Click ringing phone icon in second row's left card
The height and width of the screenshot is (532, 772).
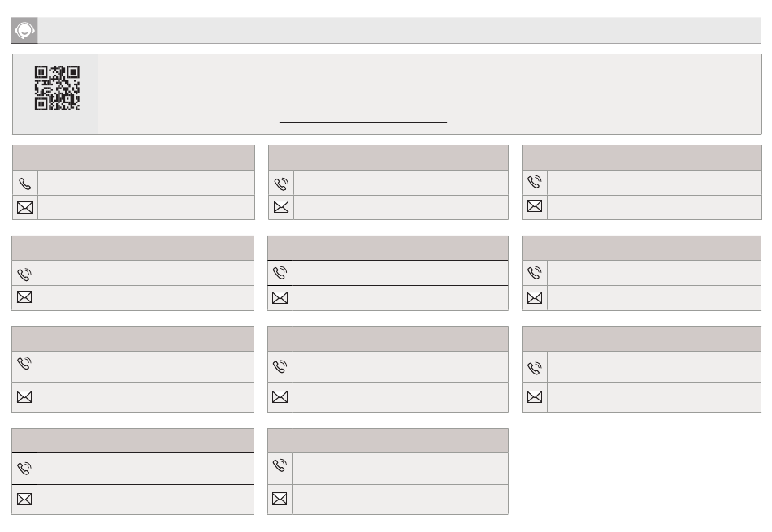24,274
